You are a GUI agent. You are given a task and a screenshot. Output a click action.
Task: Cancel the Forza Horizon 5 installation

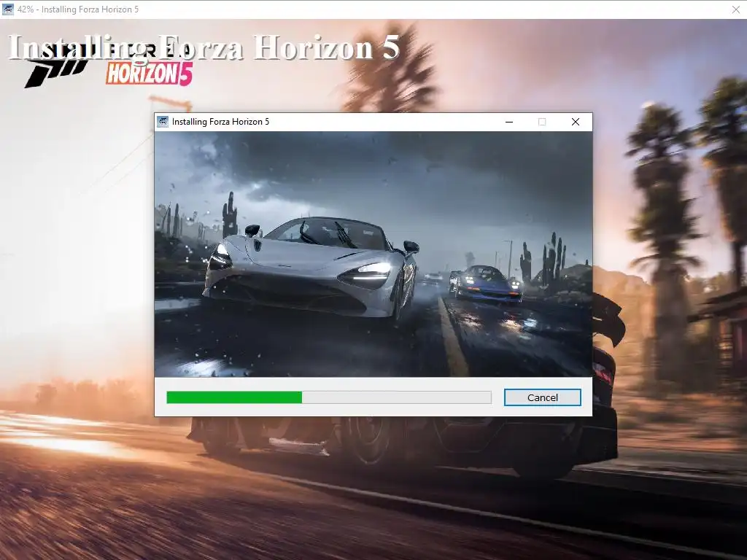542,397
